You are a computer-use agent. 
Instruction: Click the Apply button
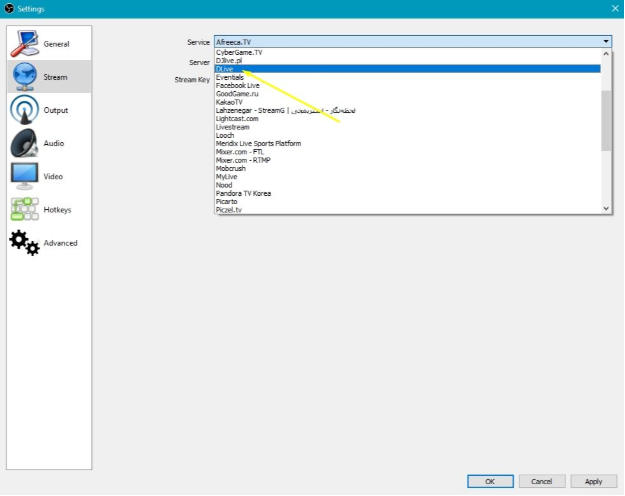pyautogui.click(x=594, y=481)
